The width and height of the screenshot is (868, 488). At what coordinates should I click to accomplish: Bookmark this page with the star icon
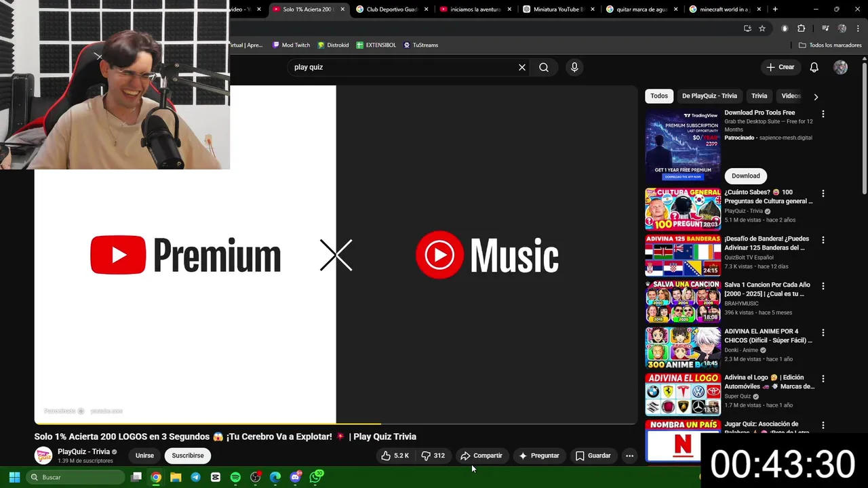tap(762, 28)
